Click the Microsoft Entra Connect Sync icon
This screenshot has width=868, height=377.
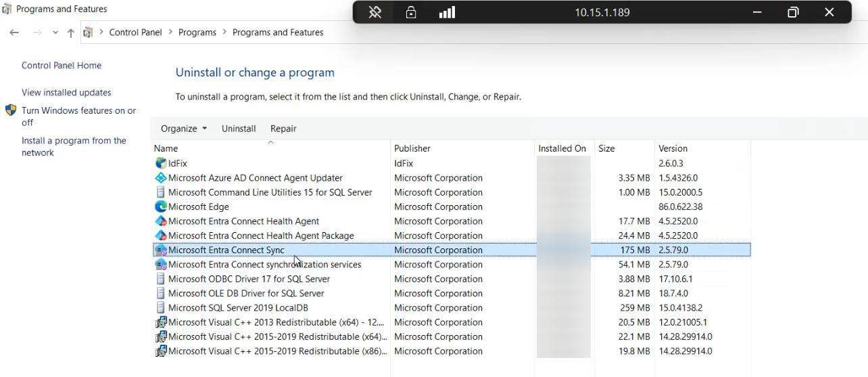pyautogui.click(x=161, y=250)
